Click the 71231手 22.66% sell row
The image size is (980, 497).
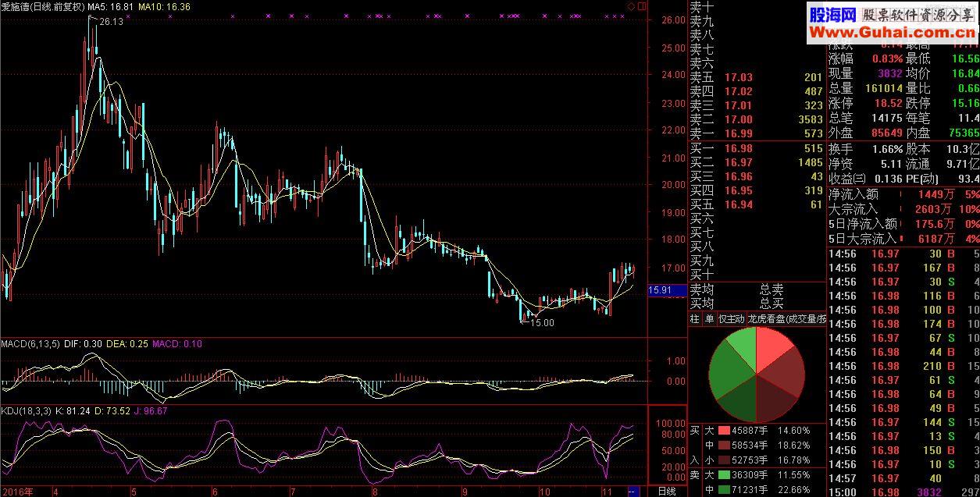point(757,489)
